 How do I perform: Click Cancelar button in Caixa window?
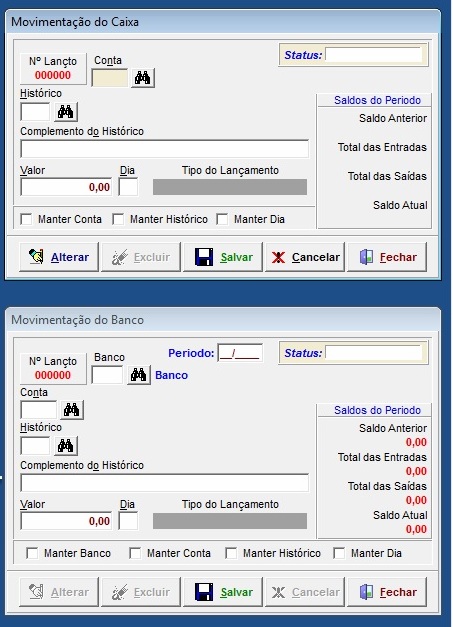305,257
